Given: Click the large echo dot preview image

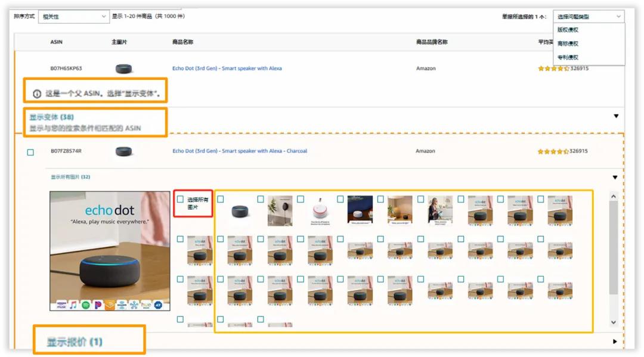Looking at the screenshot, I should pos(110,250).
